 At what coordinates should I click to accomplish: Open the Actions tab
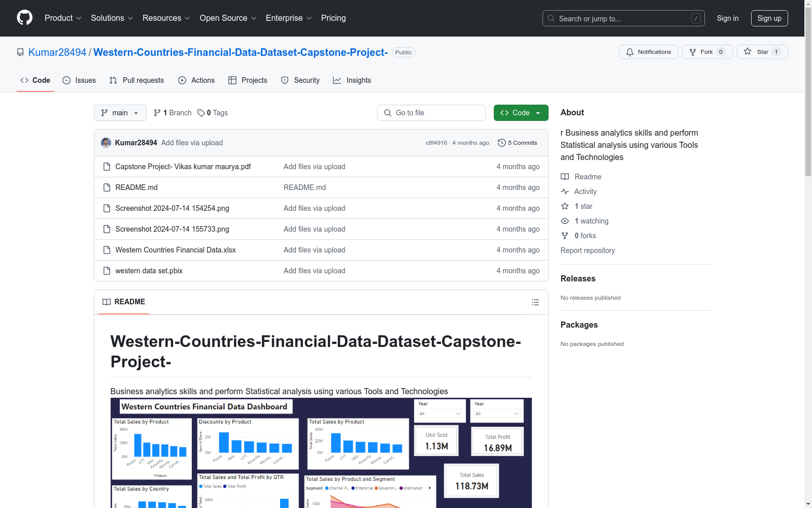pos(196,80)
